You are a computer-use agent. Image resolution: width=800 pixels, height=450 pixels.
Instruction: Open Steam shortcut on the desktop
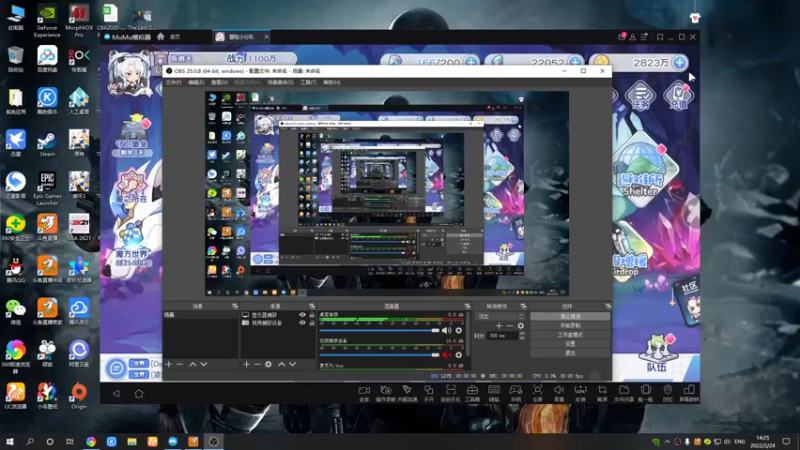click(x=47, y=143)
